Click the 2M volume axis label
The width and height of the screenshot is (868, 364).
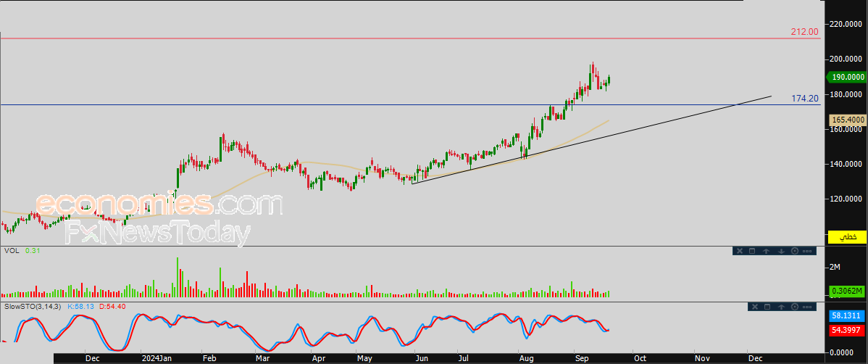click(835, 267)
